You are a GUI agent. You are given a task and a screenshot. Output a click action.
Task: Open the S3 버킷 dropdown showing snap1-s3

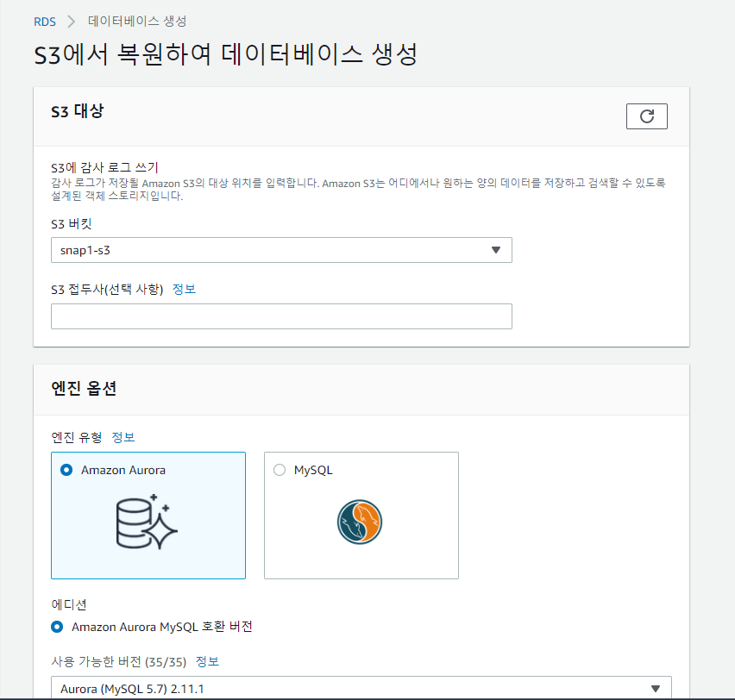[281, 250]
